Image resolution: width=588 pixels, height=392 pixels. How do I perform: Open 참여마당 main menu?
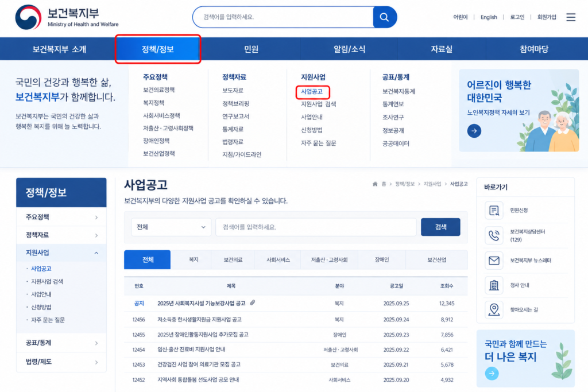534,49
